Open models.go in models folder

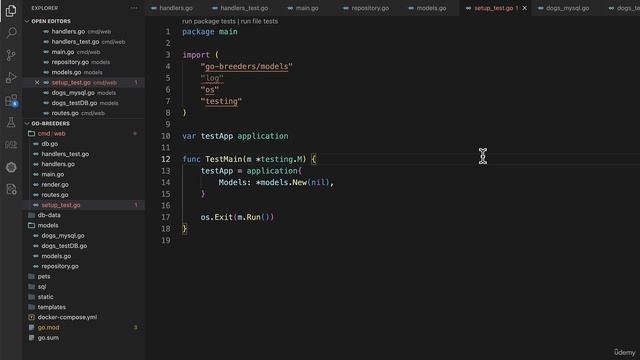[56, 256]
